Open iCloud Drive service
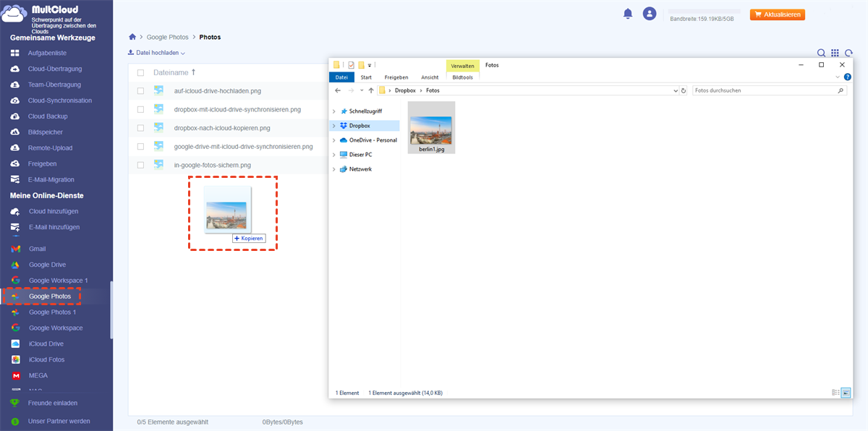 46,343
